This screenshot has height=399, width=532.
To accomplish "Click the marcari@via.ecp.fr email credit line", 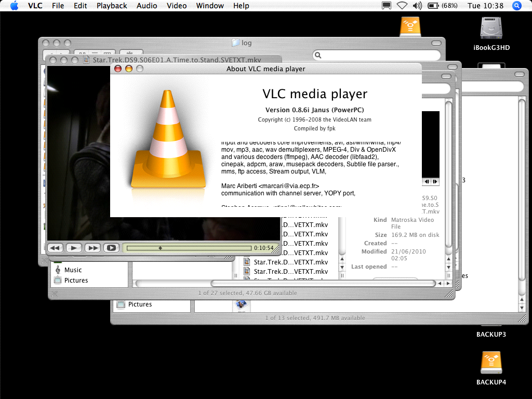I will (x=270, y=186).
